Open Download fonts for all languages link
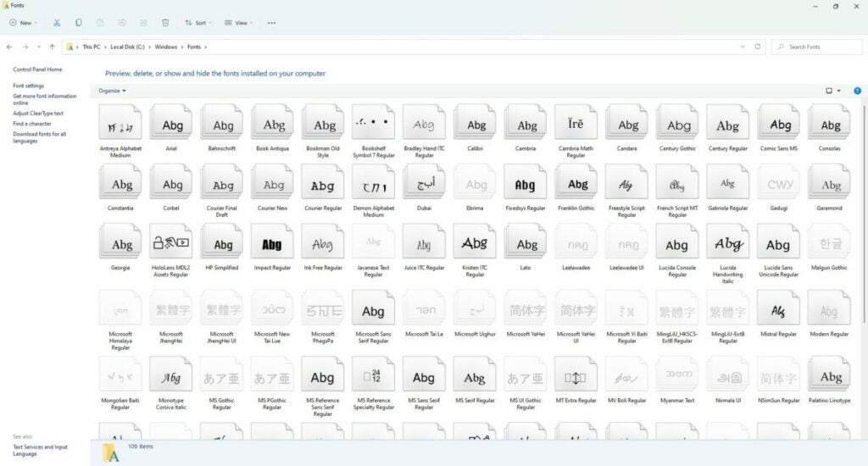 [39, 137]
